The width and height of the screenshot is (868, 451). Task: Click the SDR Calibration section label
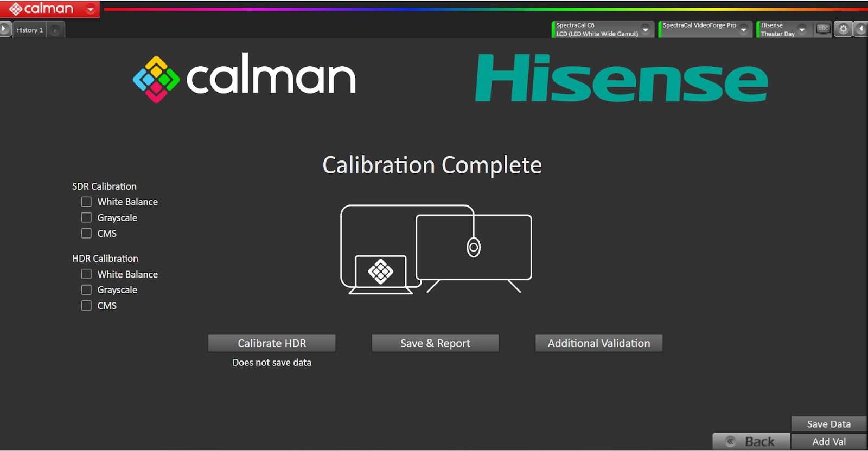[x=104, y=186]
